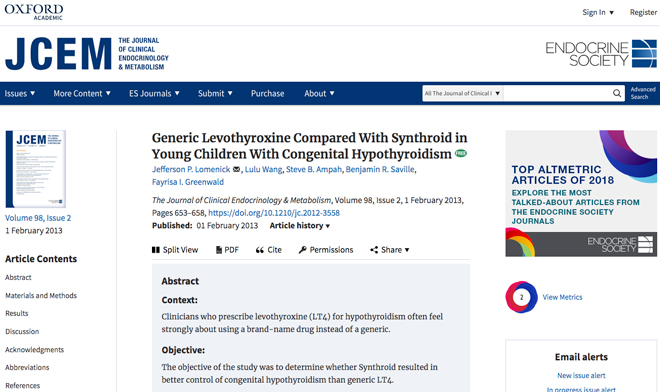Viewport: 660px width, 392px height.
Task: Click the search magnifier icon
Action: (x=617, y=93)
